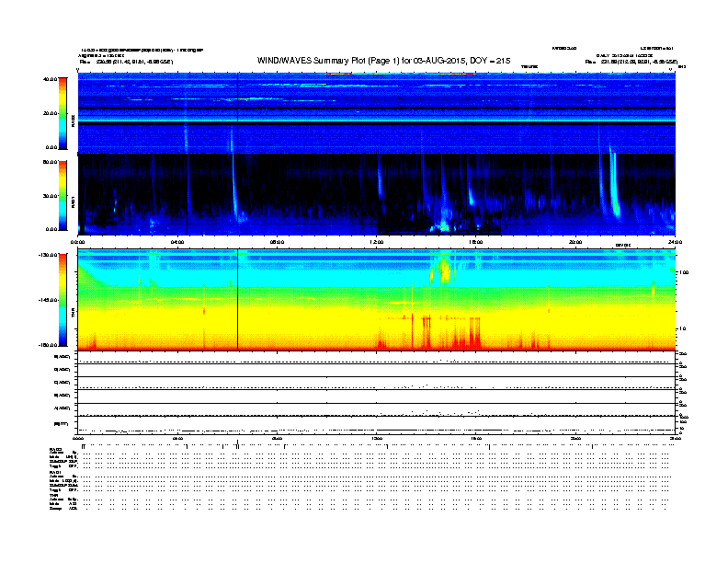Click the 24:00 time label under the RAD1 panel
728x563 pixels.
point(675,242)
